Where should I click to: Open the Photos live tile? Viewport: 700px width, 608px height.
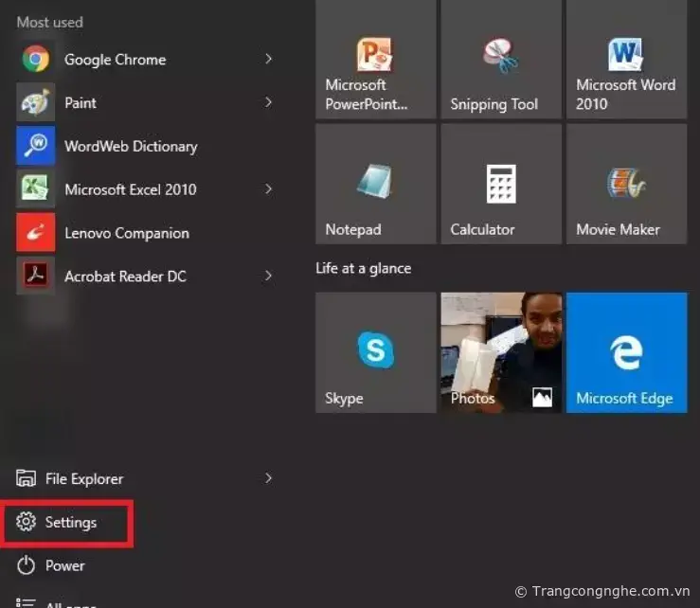point(500,352)
